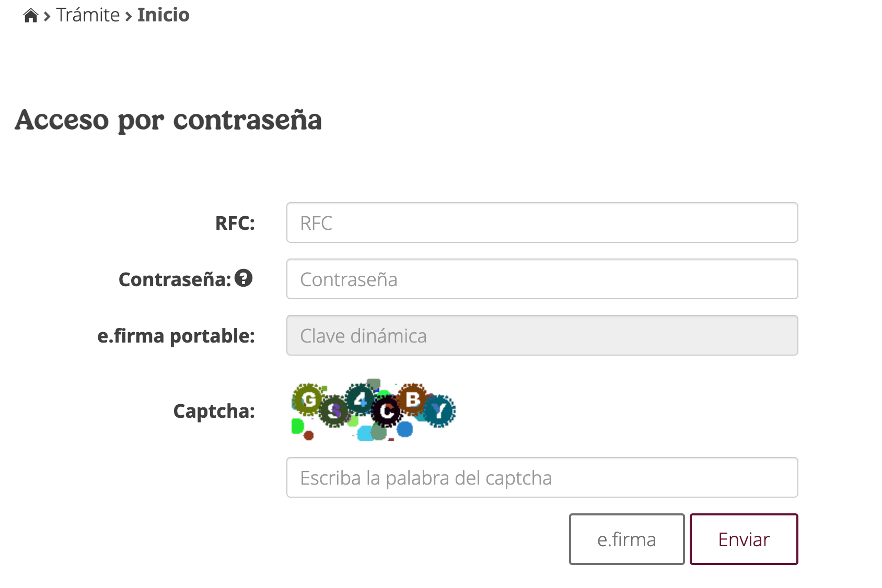Click Escriba la palabra del captcha placeholder
Screen dimensions: 882x588
(425, 477)
